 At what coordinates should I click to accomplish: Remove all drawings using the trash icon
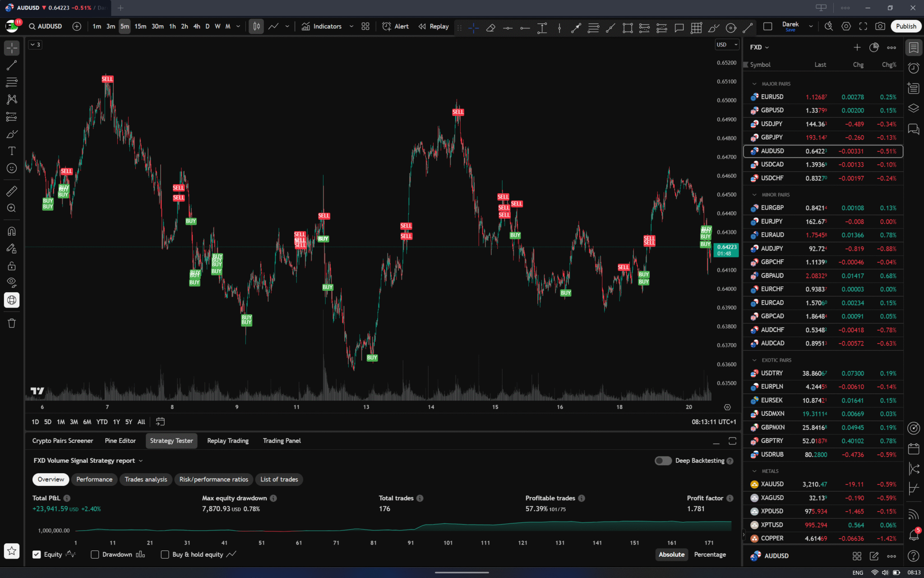pyautogui.click(x=12, y=322)
